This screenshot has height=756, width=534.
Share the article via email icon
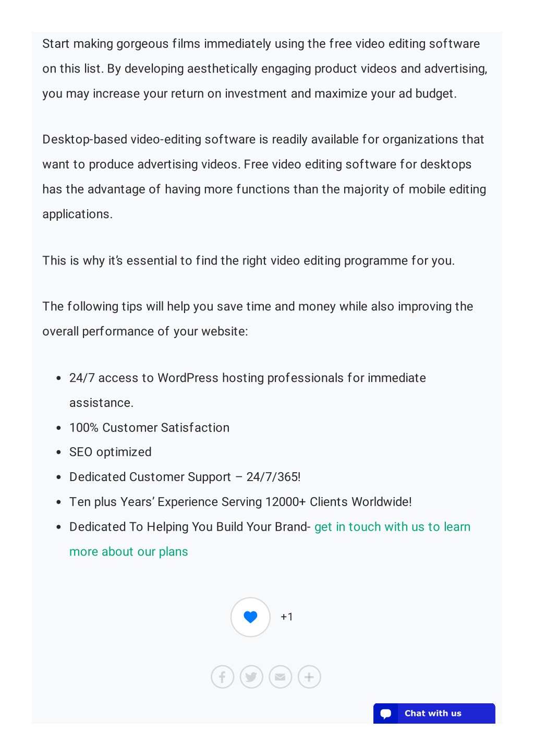[x=280, y=677]
